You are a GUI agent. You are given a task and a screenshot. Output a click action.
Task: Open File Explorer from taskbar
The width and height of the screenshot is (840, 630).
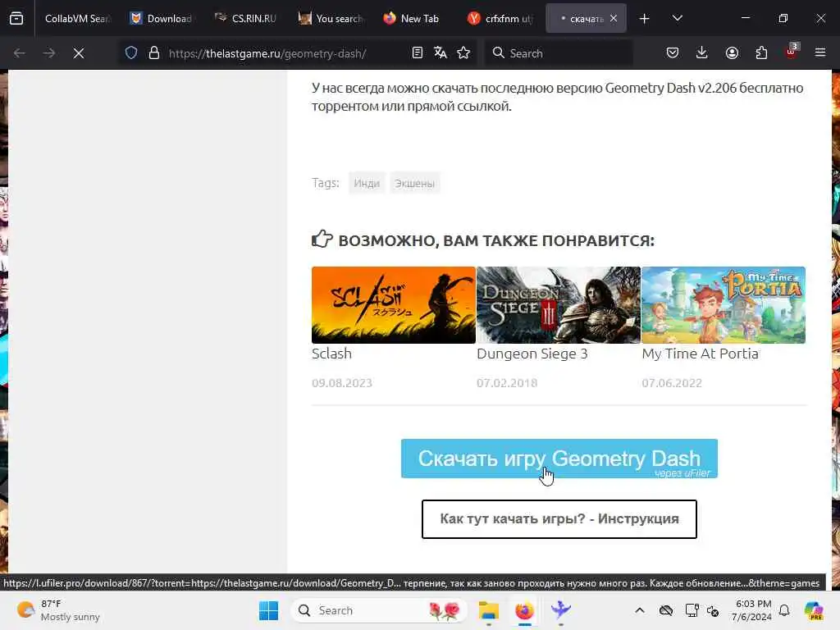click(489, 610)
